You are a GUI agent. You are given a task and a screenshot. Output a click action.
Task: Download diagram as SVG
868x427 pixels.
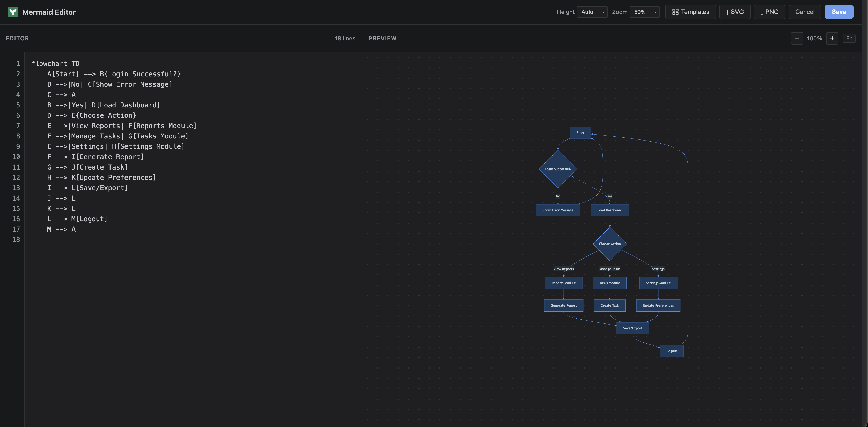pyautogui.click(x=734, y=12)
